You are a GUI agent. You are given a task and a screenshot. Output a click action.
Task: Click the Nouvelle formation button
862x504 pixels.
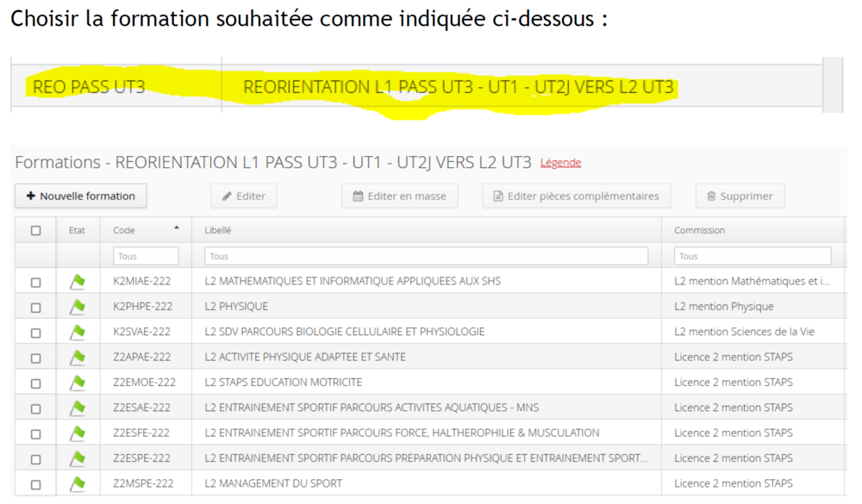tap(81, 196)
